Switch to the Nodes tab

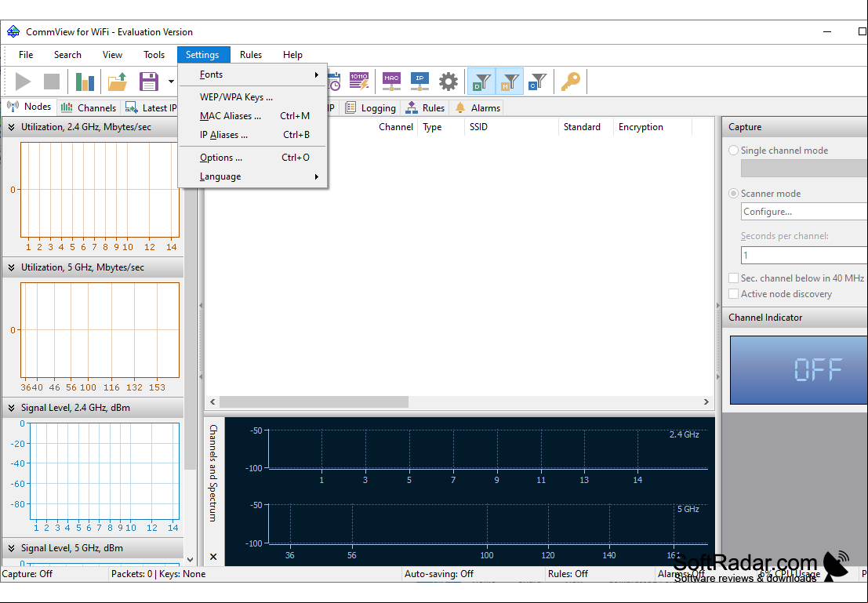pyautogui.click(x=29, y=107)
